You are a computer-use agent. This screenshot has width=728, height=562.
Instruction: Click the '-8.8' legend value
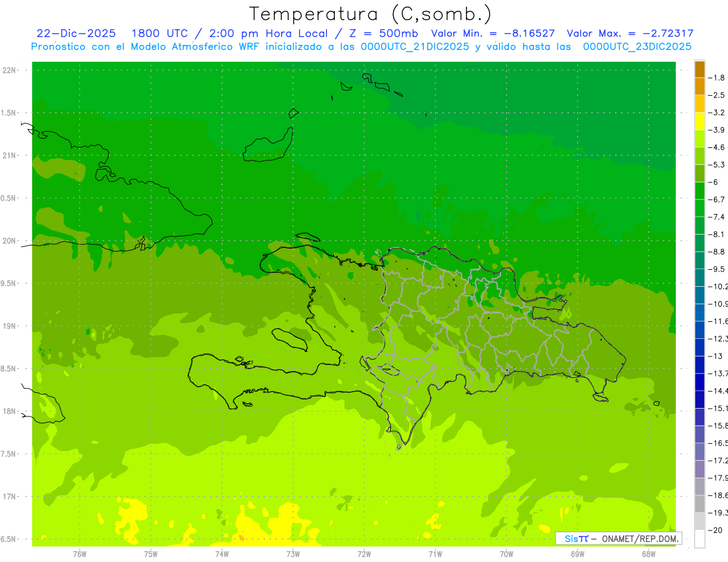pos(717,252)
